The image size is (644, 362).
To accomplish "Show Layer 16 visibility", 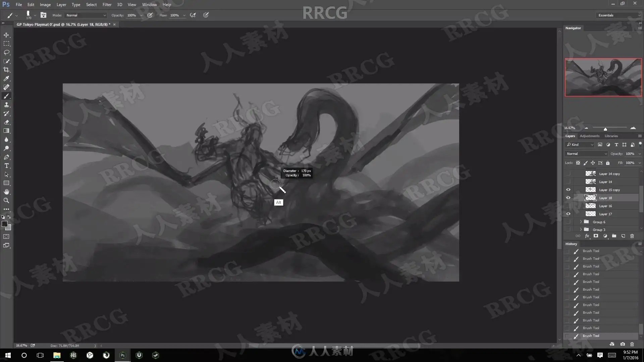I will pyautogui.click(x=568, y=206).
